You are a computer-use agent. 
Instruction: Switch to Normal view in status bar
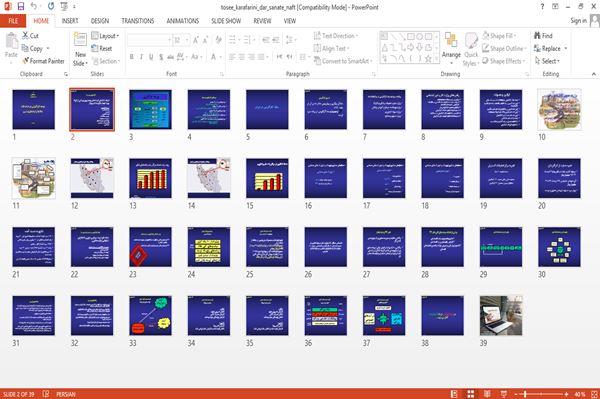(x=454, y=394)
